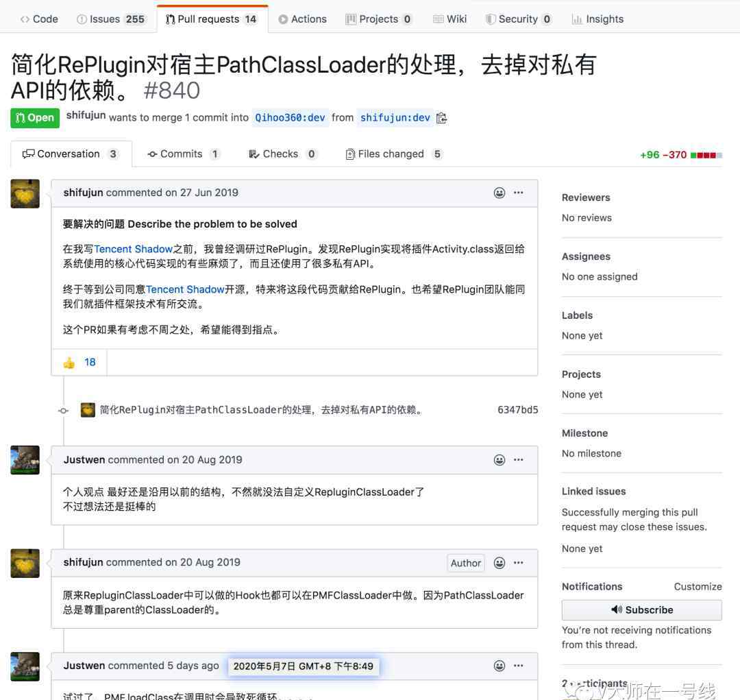
Task: Open the commit message link in timeline
Action: [261, 410]
